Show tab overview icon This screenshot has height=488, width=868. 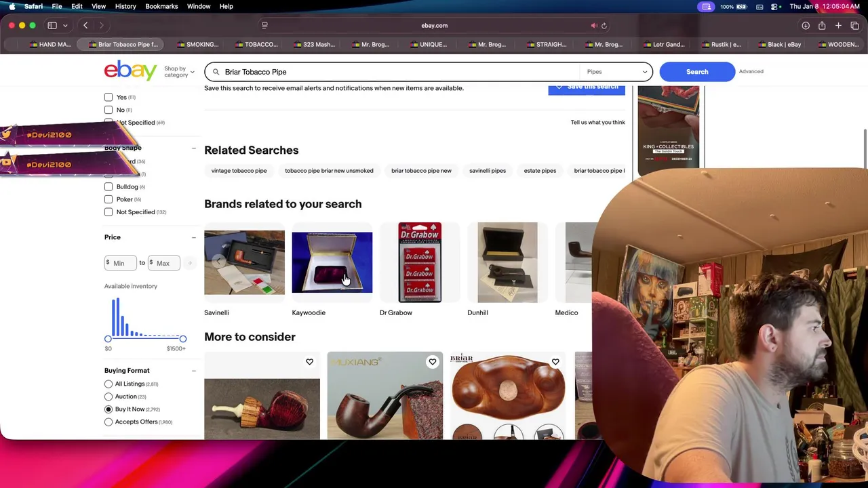click(854, 26)
